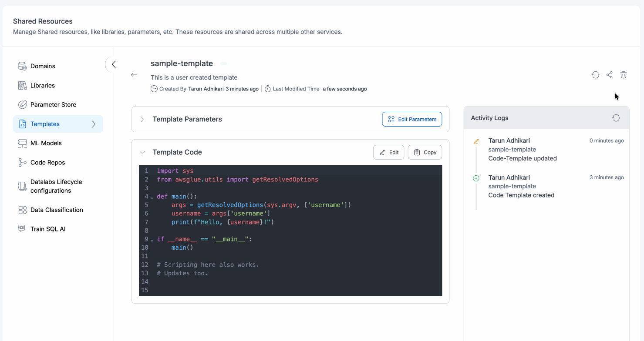
Task: Click the Parameter Store icon
Action: pyautogui.click(x=22, y=104)
